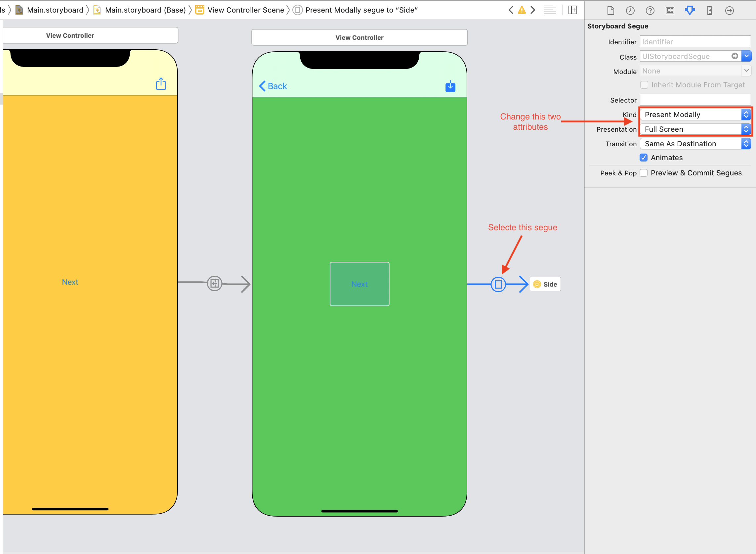
Task: Click the share icon on yellow view controller
Action: [x=161, y=84]
